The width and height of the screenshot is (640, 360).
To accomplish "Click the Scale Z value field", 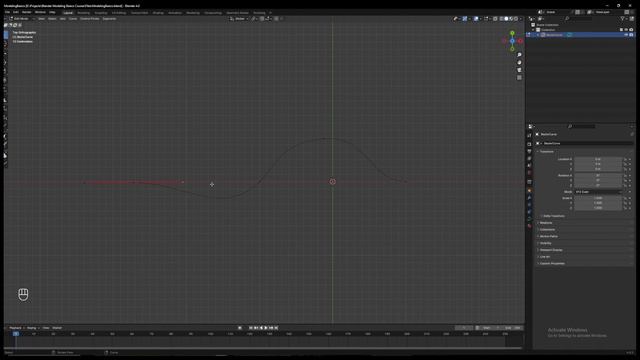I will tap(598, 208).
